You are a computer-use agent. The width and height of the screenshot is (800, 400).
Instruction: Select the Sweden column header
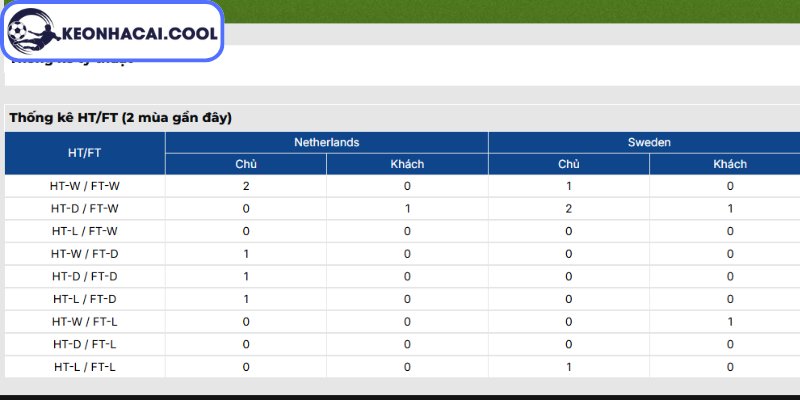pyautogui.click(x=649, y=142)
